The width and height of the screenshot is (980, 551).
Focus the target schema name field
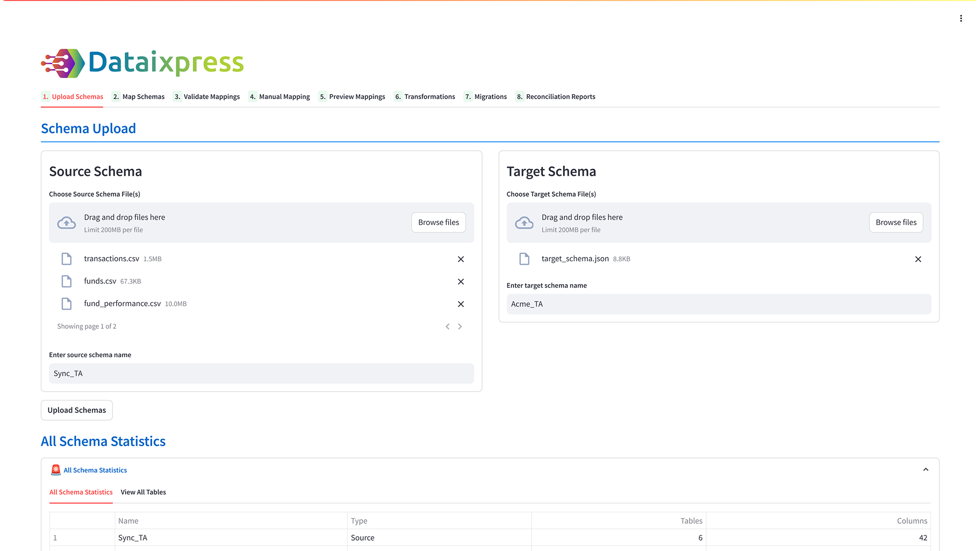pyautogui.click(x=719, y=304)
